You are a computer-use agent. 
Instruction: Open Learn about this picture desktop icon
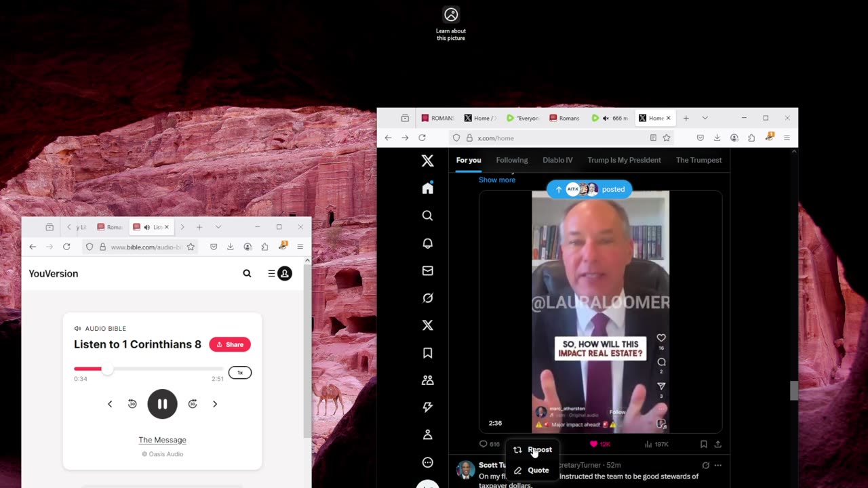click(x=451, y=24)
